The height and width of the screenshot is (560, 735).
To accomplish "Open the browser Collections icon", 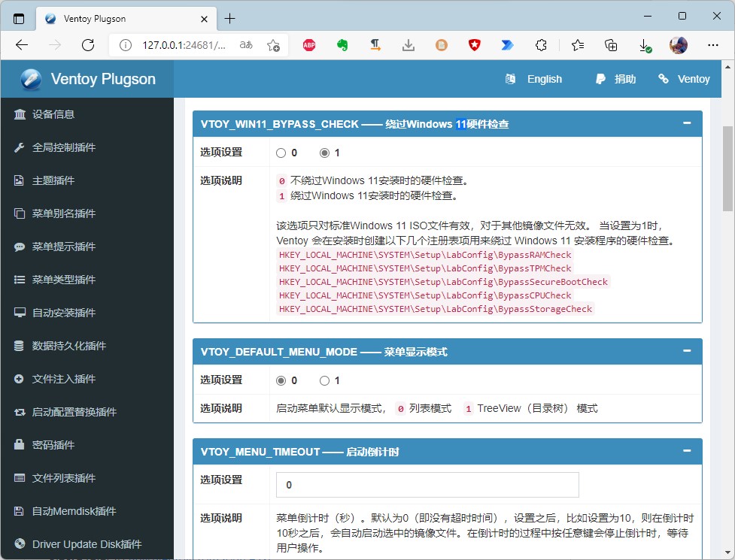I will click(612, 45).
